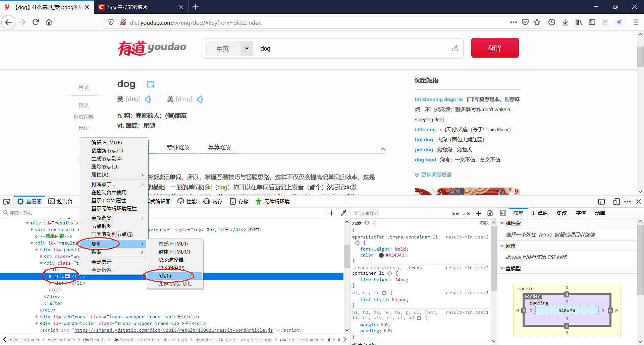Open the page actions three-dot menu
This screenshot has width=644, height=345.
513,22
